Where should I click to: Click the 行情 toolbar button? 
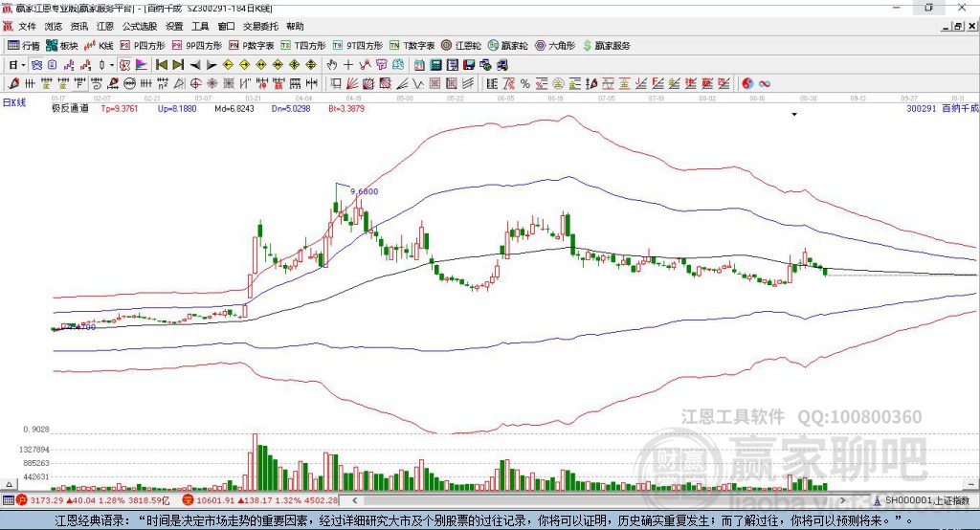pos(23,46)
